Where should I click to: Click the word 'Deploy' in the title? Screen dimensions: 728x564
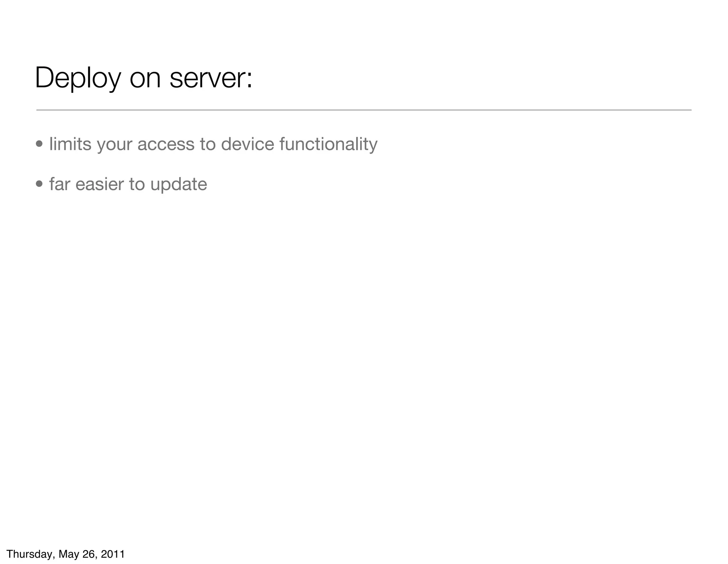click(78, 78)
